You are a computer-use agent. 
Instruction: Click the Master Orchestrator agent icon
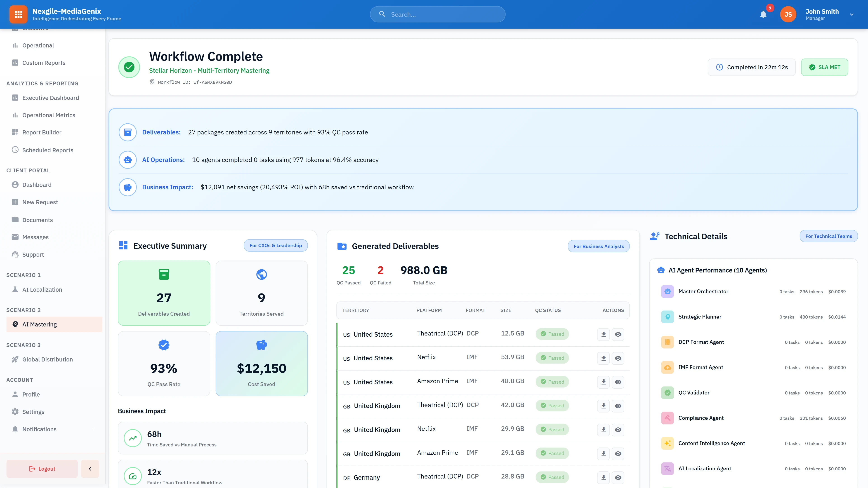point(667,291)
